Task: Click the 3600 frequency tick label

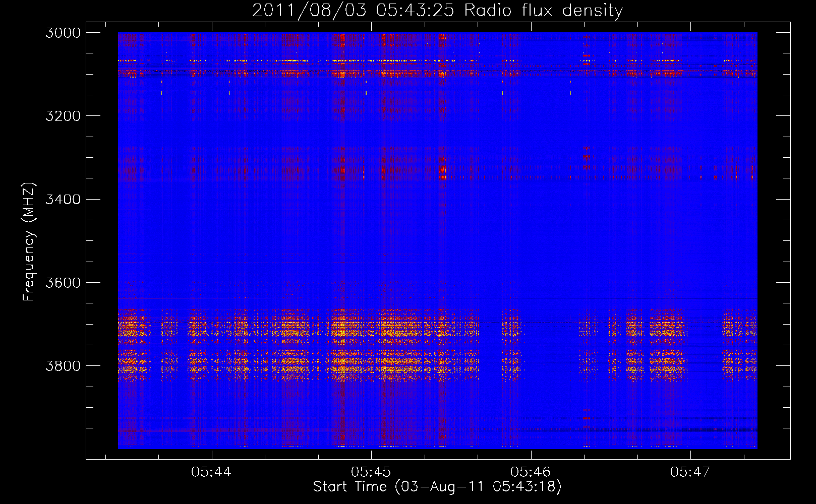Action: (63, 282)
